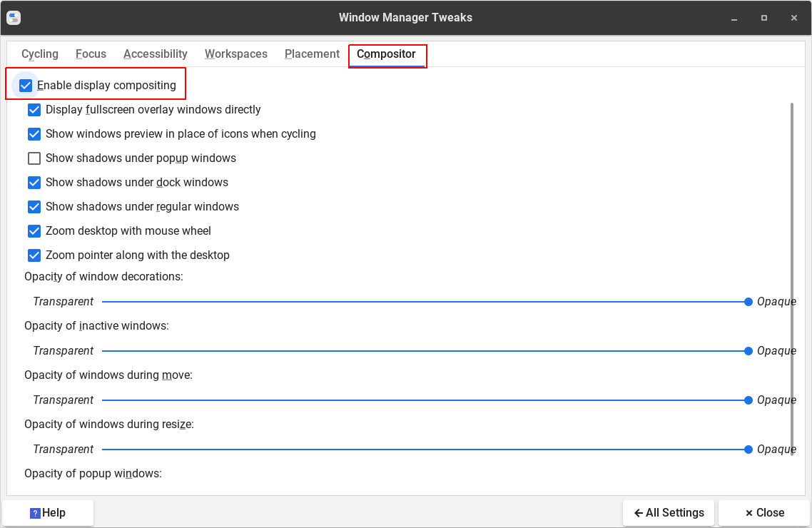Disable display compositing checkbox
This screenshot has height=528, width=812.
pos(26,86)
